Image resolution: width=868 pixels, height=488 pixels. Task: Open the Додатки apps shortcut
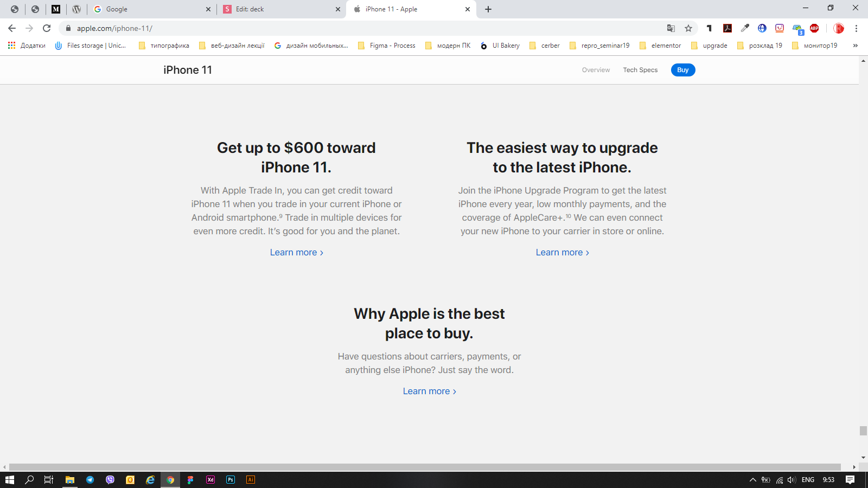(27, 46)
